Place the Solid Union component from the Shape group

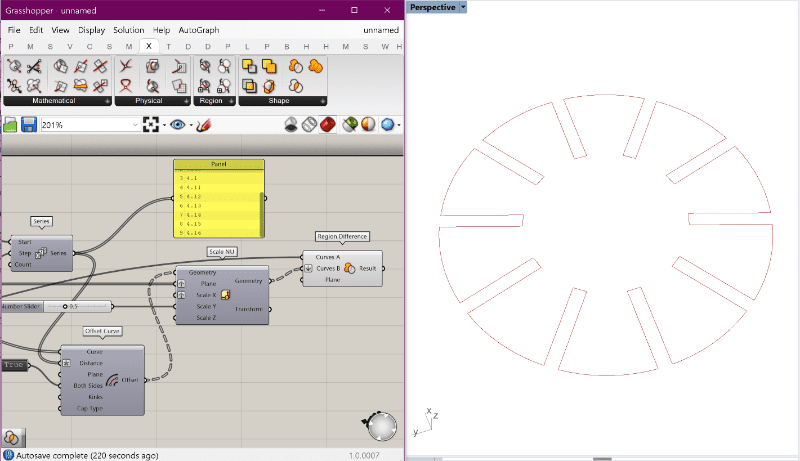[x=269, y=66]
